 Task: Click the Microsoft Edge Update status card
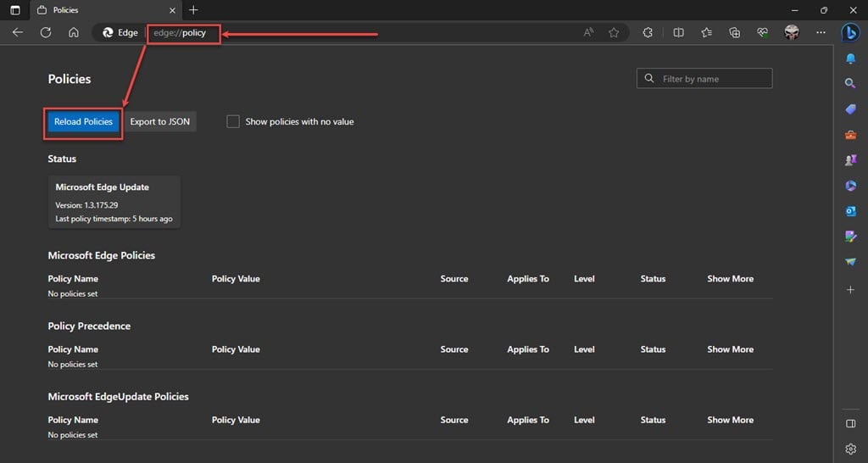click(114, 202)
